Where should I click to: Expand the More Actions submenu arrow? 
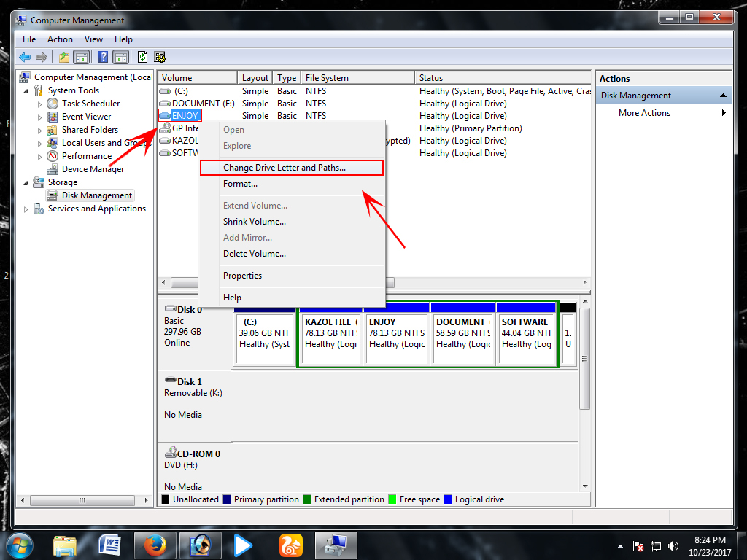tap(724, 113)
